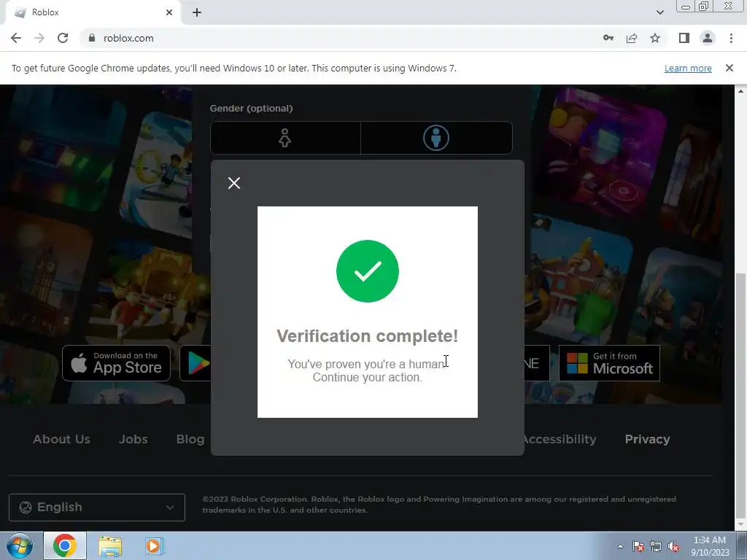Click the 'Verification complete!' heading

pos(368,336)
